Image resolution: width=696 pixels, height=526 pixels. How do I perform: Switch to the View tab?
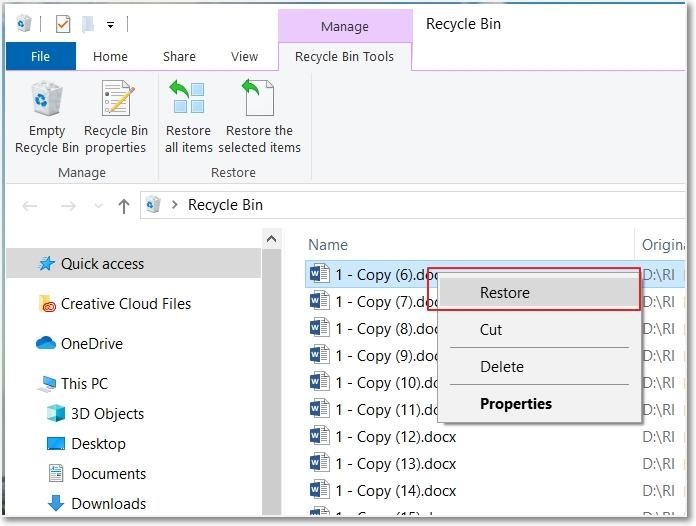tap(245, 56)
